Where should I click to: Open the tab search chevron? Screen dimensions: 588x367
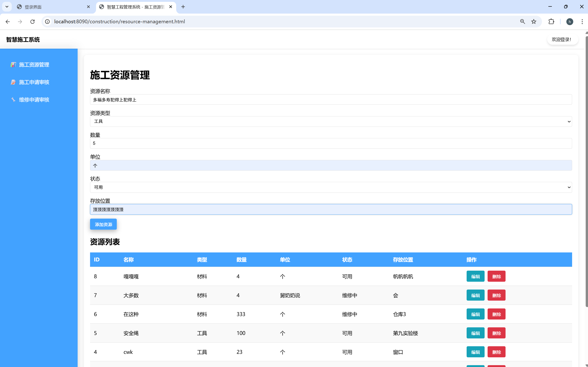point(7,7)
